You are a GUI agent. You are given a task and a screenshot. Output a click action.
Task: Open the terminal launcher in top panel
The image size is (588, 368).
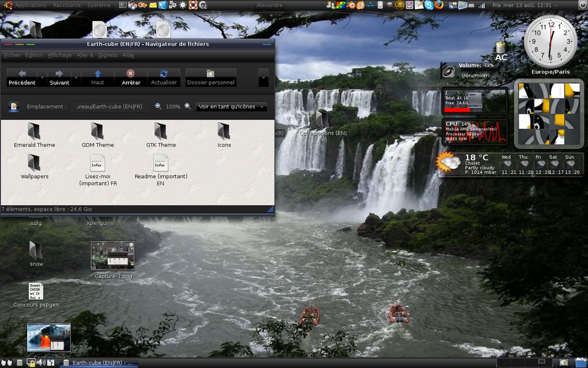[123, 5]
